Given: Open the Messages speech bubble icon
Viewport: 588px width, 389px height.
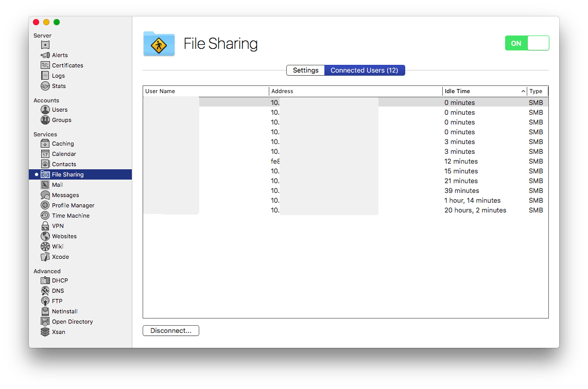Looking at the screenshot, I should click(45, 195).
